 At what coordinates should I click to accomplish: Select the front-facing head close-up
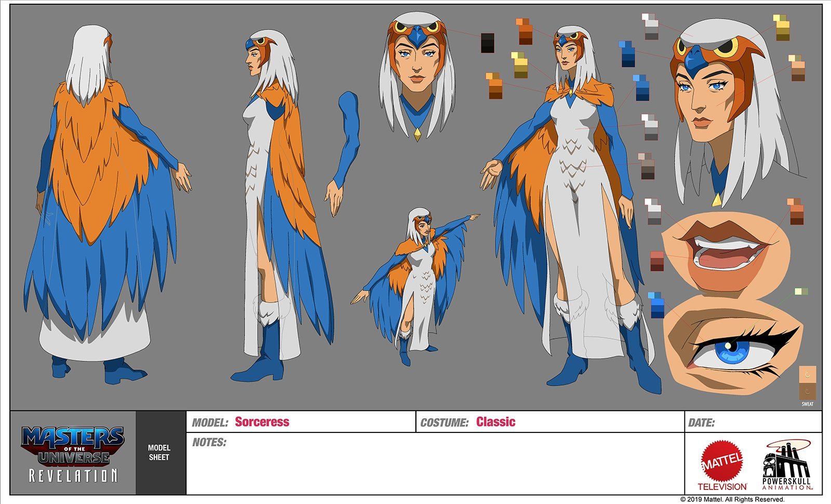tap(417, 78)
